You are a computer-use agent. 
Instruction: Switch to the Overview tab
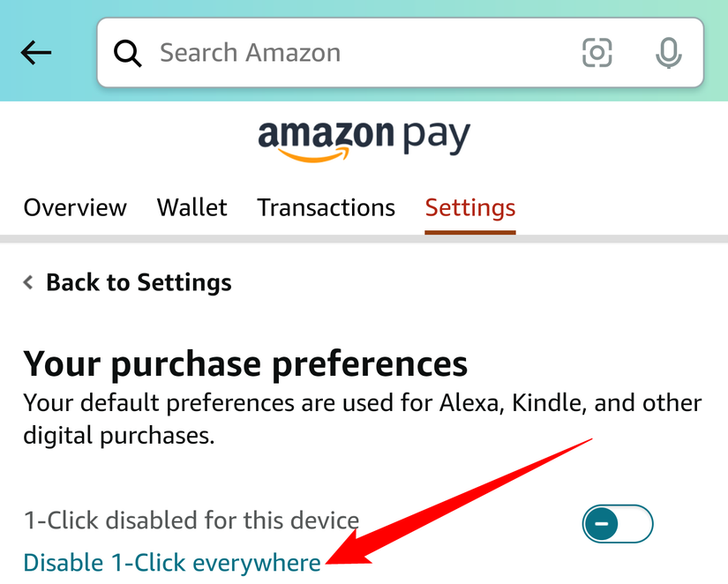(75, 207)
